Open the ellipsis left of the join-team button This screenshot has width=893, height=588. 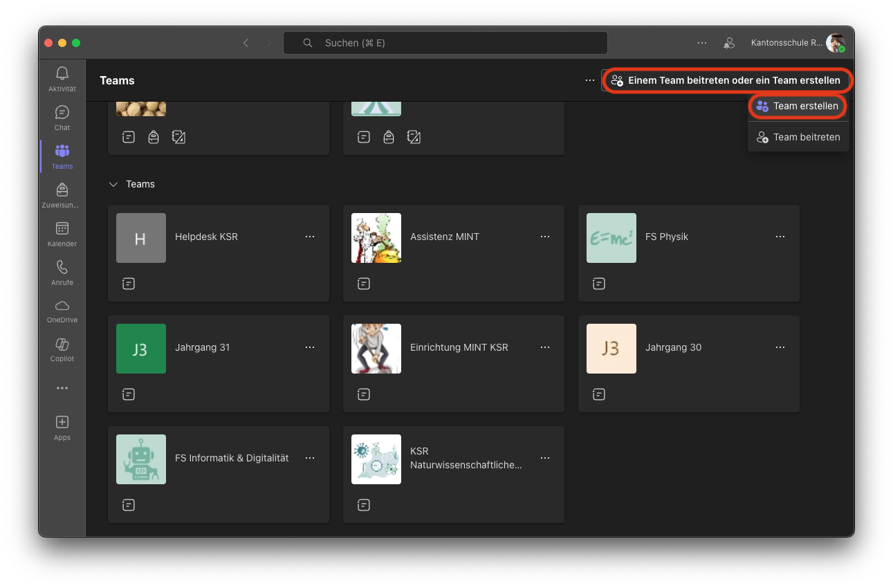coord(590,80)
